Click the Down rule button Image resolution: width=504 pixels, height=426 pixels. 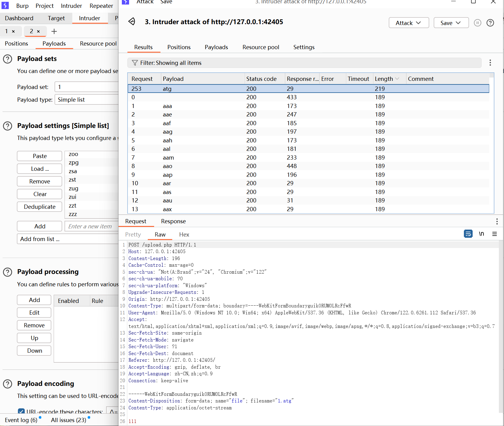click(34, 351)
